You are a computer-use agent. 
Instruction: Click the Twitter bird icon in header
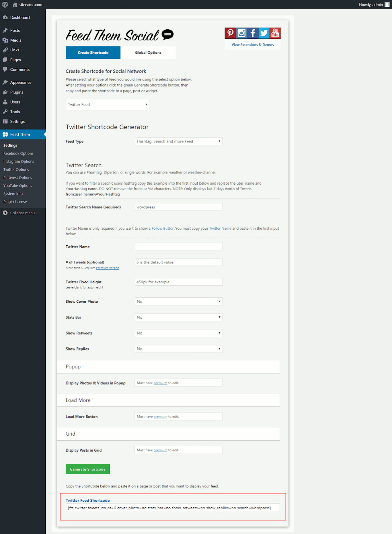(264, 33)
